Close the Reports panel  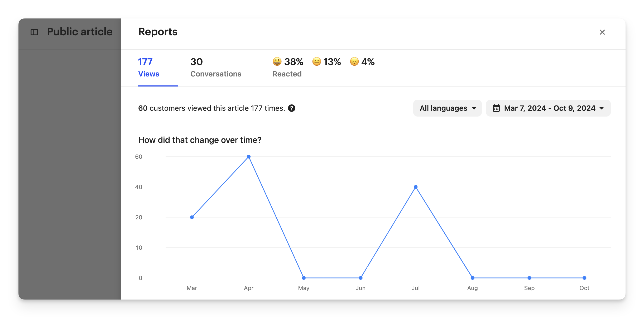click(x=602, y=32)
